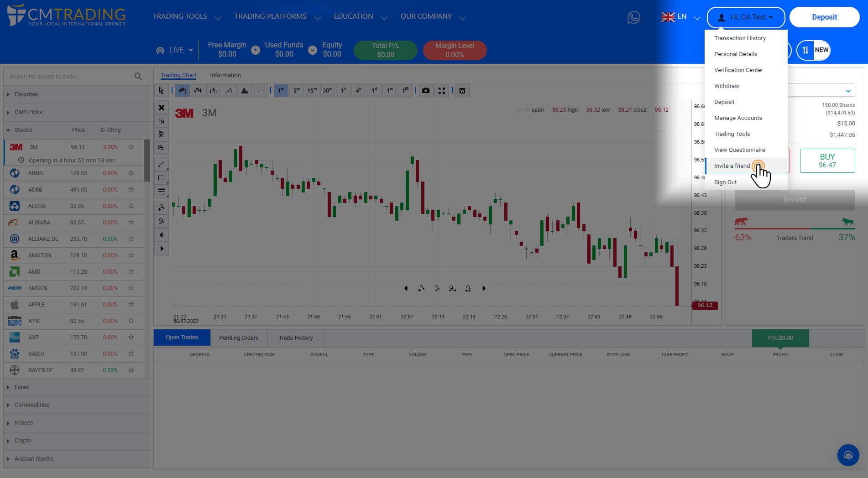Screen dimensions: 868x478
Task: Select the horizontal lines drawing tool
Action: [x=161, y=192]
